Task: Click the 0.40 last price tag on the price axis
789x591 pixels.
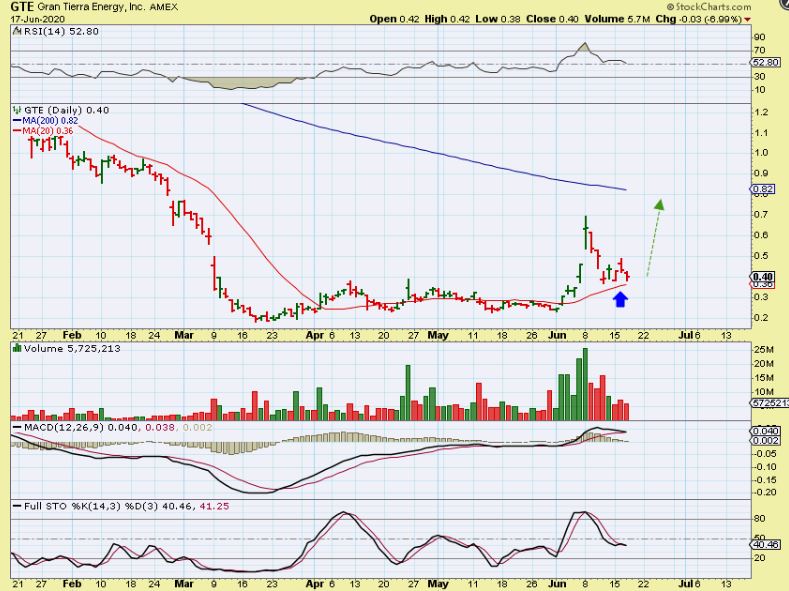Action: (762, 277)
